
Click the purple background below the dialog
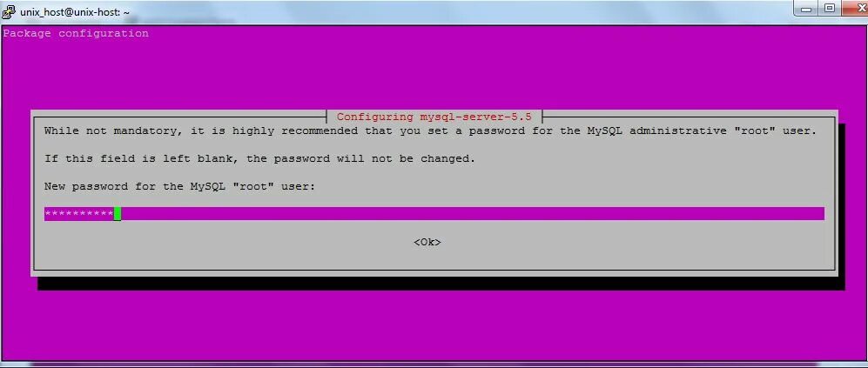pos(434,326)
